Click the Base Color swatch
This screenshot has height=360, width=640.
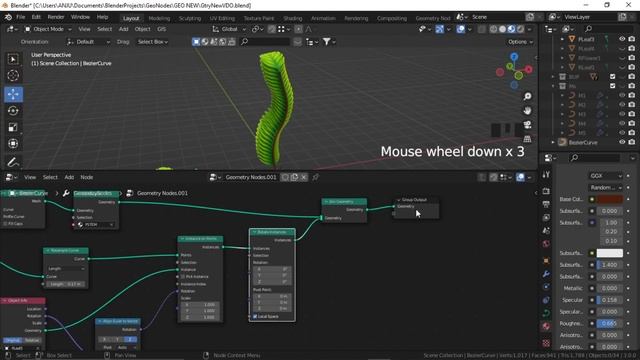610,199
